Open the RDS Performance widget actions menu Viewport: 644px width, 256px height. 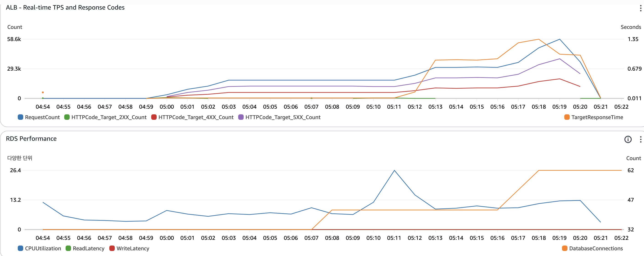640,139
